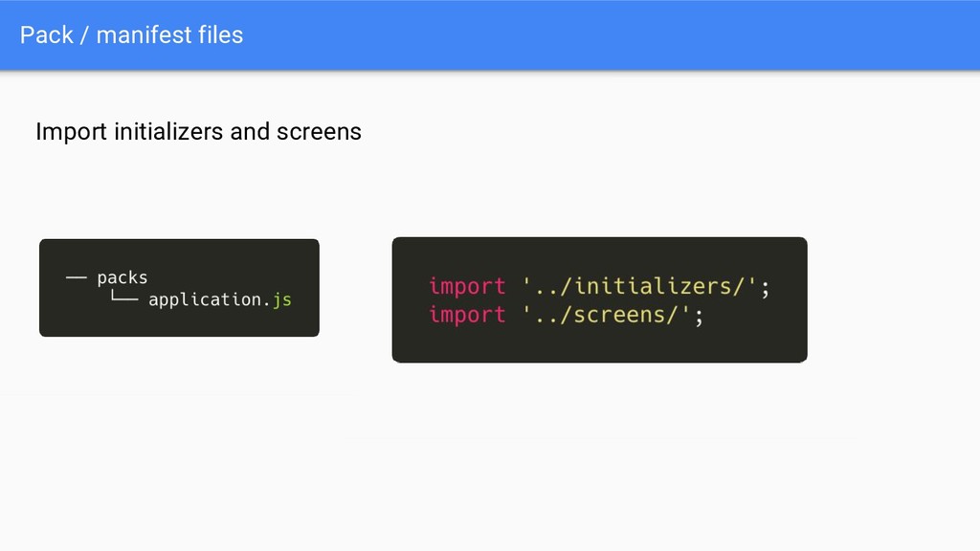Click the blue header bar

pos(490,35)
